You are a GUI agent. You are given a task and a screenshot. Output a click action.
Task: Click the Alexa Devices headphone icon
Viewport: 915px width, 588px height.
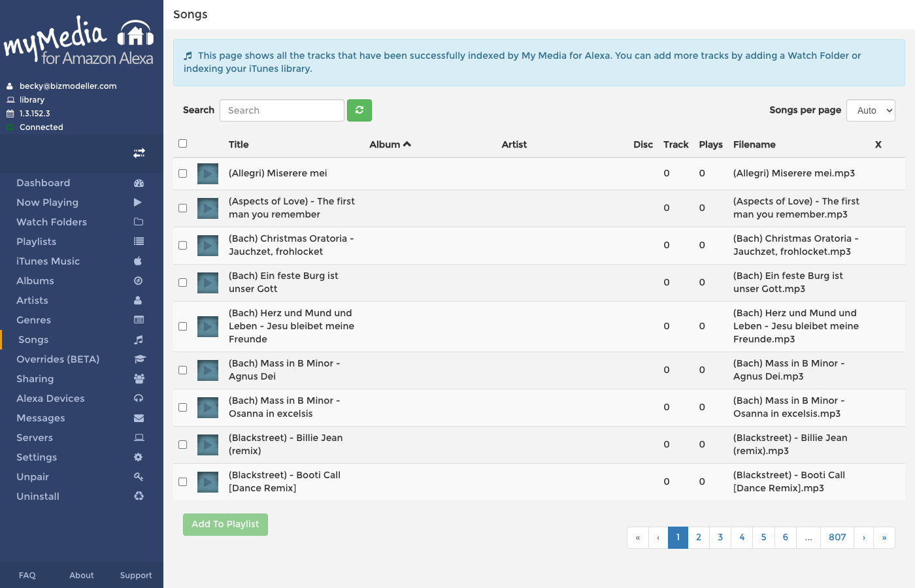[139, 399]
